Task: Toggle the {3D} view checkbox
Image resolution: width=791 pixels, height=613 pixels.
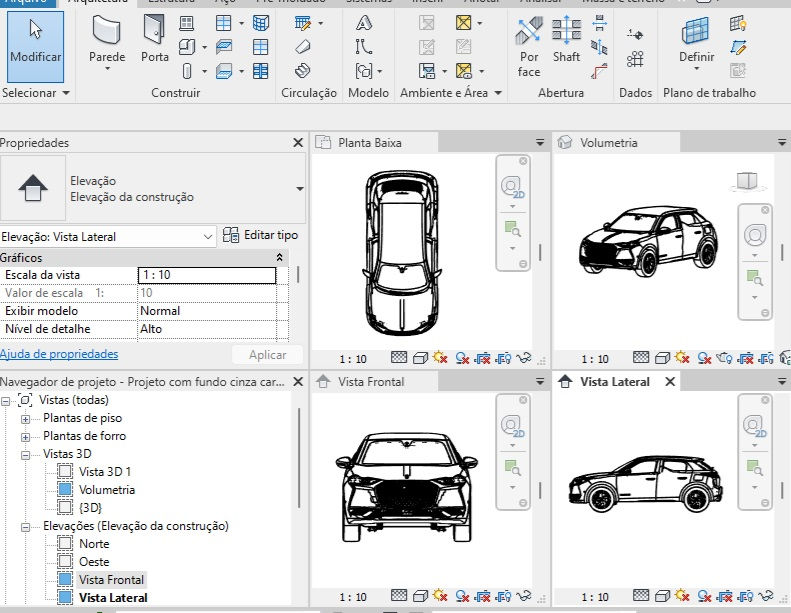Action: point(65,507)
